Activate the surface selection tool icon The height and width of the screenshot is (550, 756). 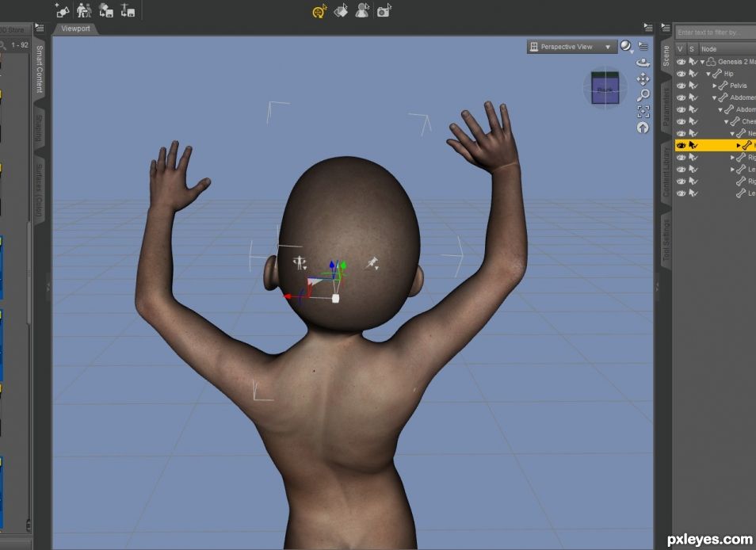pyautogui.click(x=341, y=10)
